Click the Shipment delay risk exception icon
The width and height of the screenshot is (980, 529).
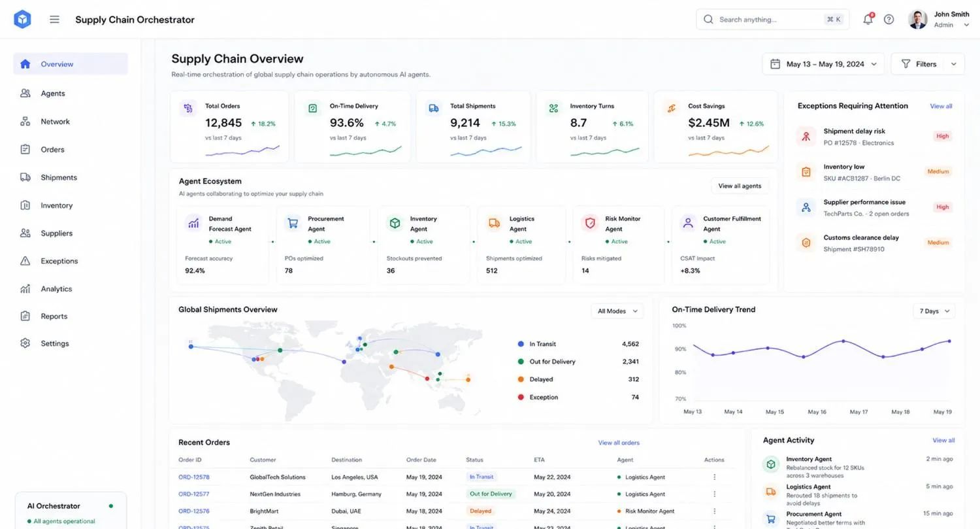(806, 136)
